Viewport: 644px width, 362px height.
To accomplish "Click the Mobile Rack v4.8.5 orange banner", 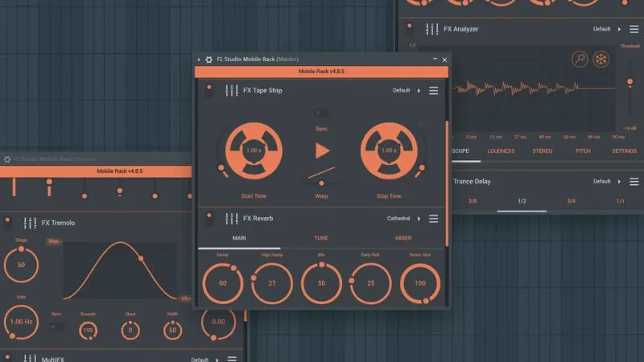I will [x=321, y=72].
